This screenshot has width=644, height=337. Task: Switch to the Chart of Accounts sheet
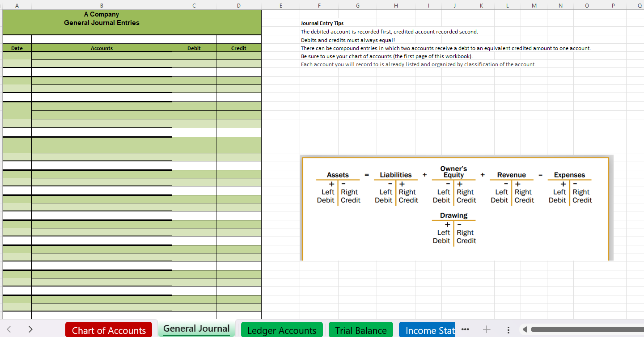pos(109,330)
